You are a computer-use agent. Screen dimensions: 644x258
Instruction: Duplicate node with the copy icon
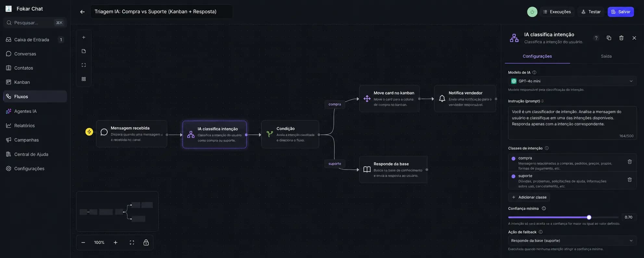tap(609, 38)
